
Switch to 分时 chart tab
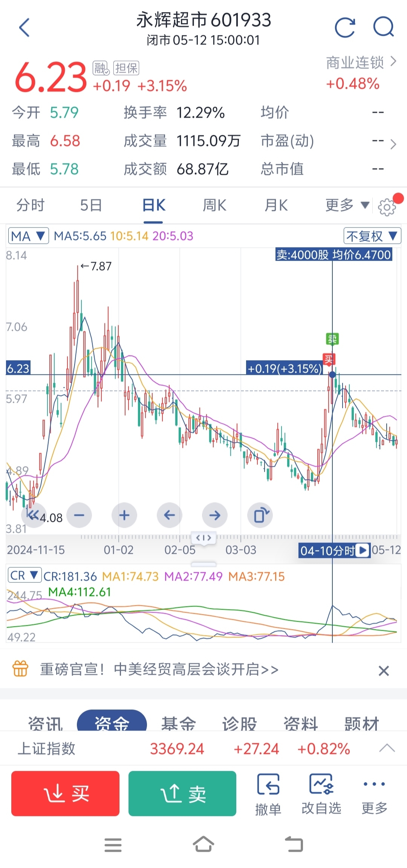click(x=31, y=205)
